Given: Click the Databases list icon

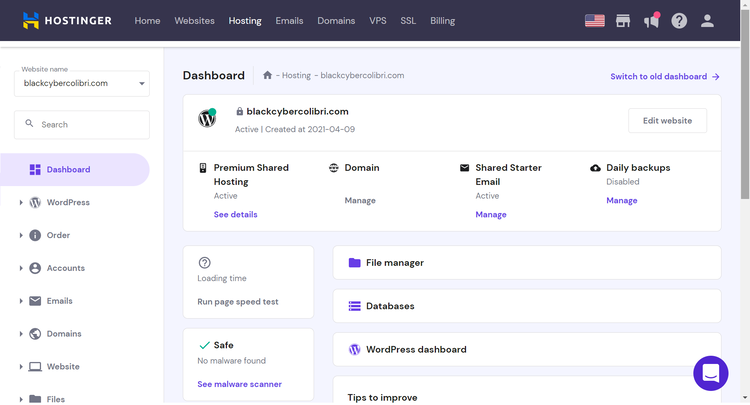Looking at the screenshot, I should 354,306.
